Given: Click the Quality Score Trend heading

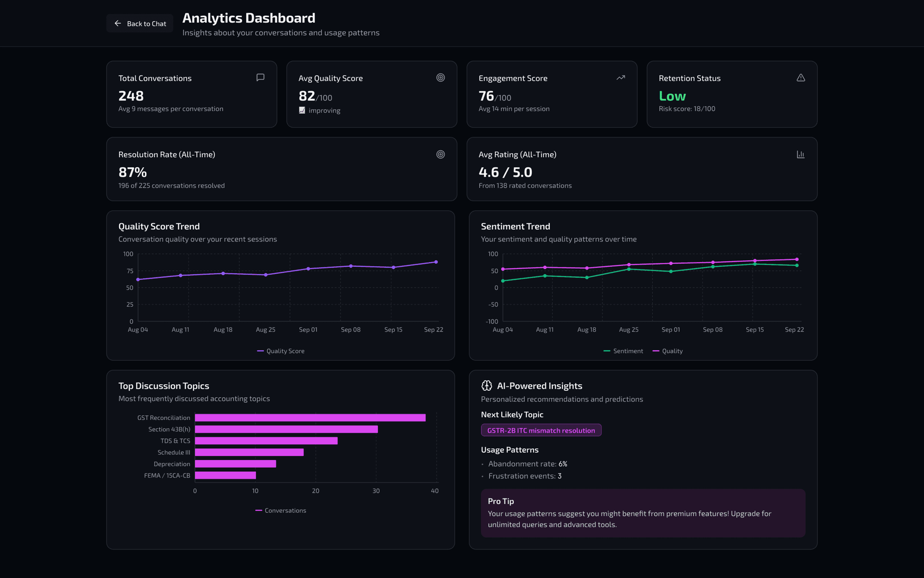Looking at the screenshot, I should (159, 226).
